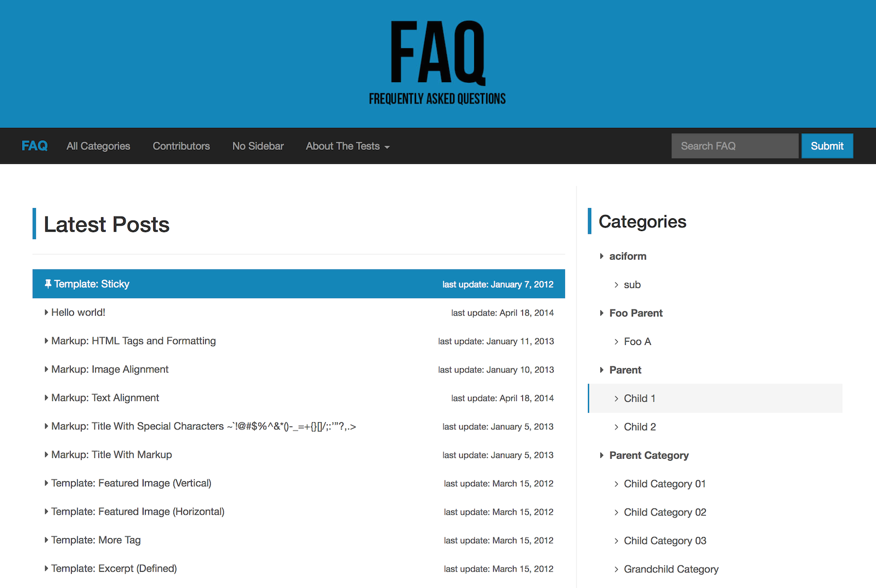Screen dimensions: 876x588
Task: Open the Template: Sticky post
Action: (91, 284)
